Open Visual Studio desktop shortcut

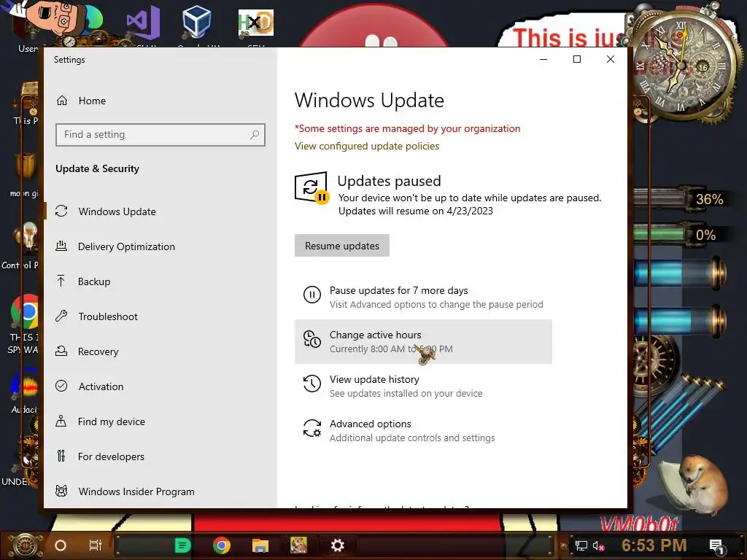143,24
